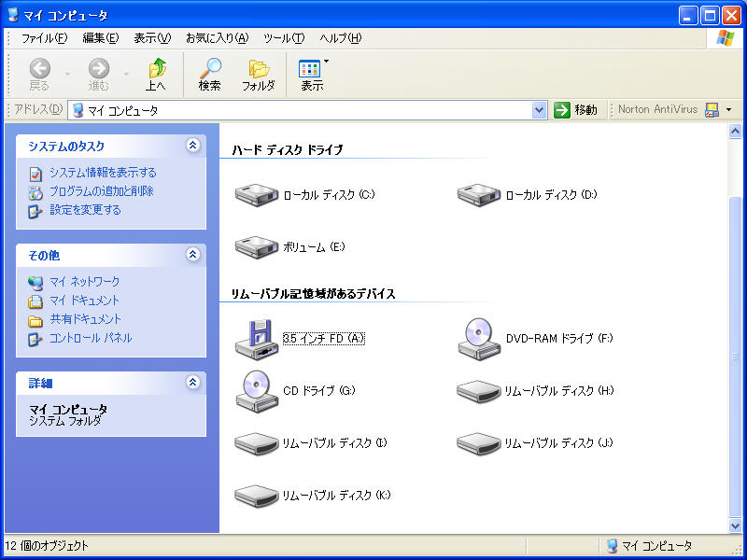The width and height of the screenshot is (747, 560).
Task: Collapse the システムのタスク panel
Action: coord(193,146)
